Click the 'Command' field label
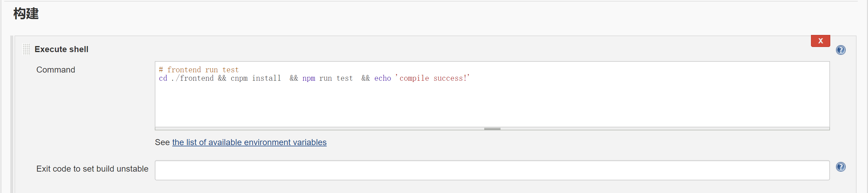The width and height of the screenshot is (868, 193). coord(56,70)
